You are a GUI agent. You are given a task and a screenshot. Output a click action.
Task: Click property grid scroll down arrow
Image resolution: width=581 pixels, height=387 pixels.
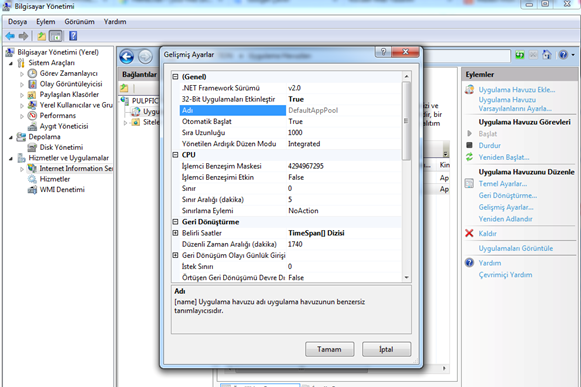coord(406,277)
